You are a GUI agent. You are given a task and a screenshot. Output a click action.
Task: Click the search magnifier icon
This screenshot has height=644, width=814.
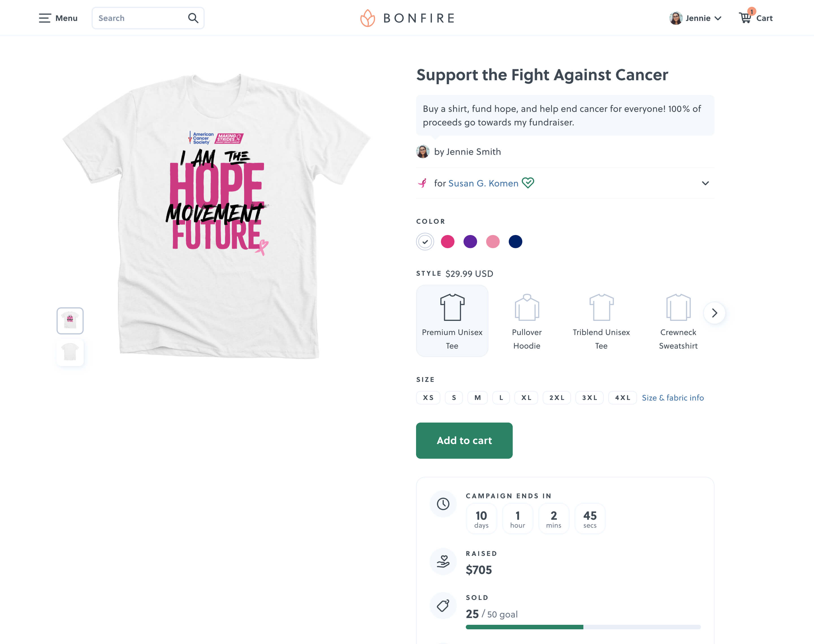(193, 18)
